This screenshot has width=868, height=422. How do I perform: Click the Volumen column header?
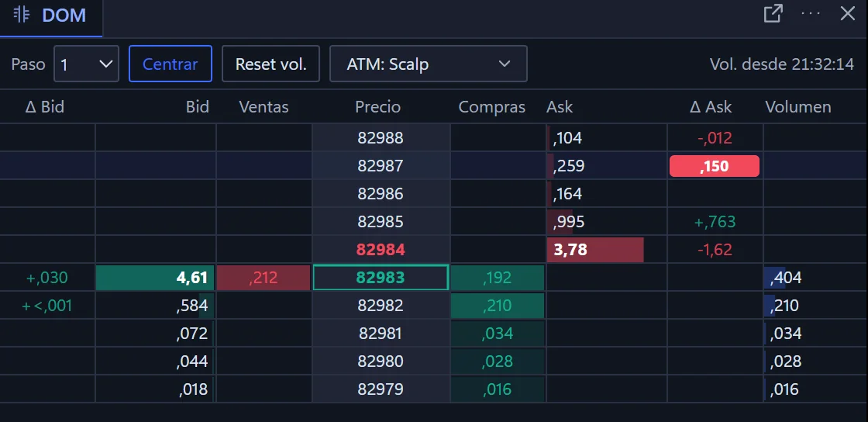point(798,107)
